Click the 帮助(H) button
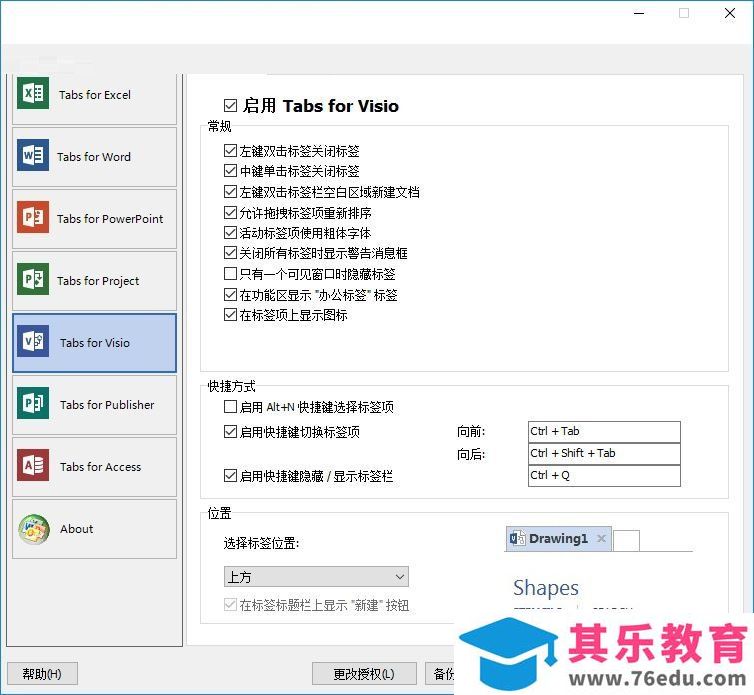This screenshot has height=695, width=754. pos(42,674)
